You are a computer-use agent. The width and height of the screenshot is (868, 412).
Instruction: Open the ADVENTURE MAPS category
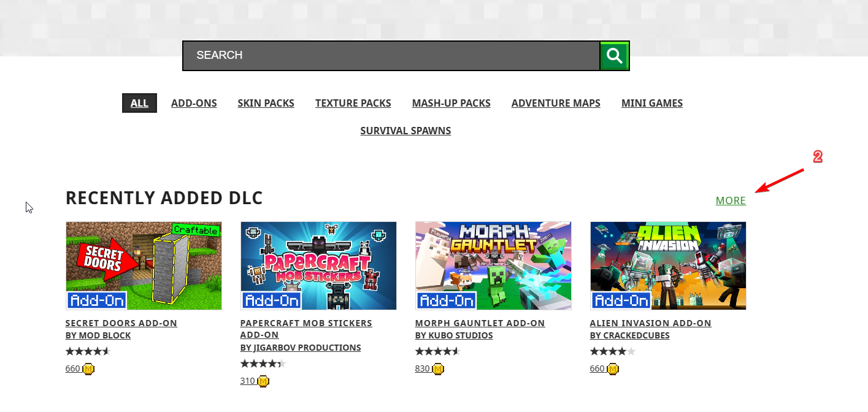pyautogui.click(x=556, y=103)
